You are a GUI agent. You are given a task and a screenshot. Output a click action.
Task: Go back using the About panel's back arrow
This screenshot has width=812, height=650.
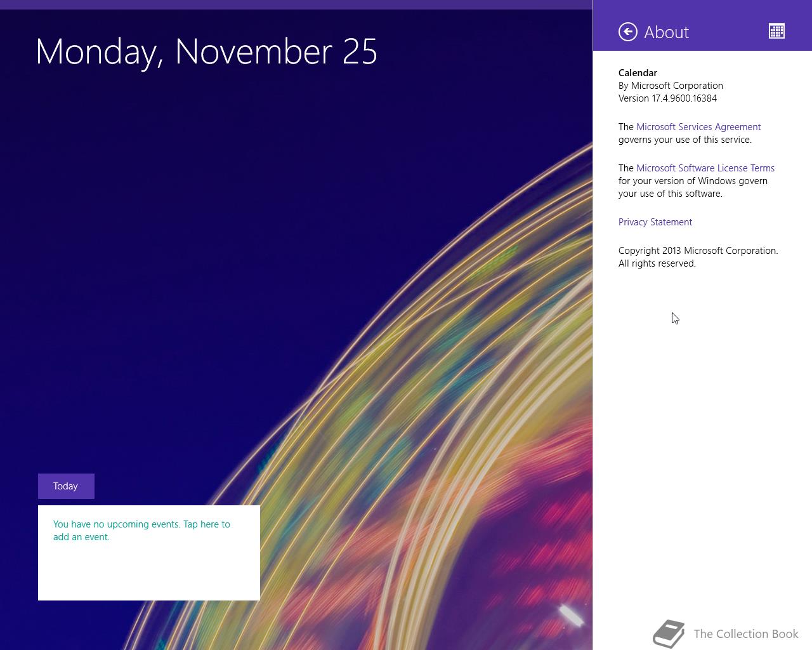click(628, 32)
